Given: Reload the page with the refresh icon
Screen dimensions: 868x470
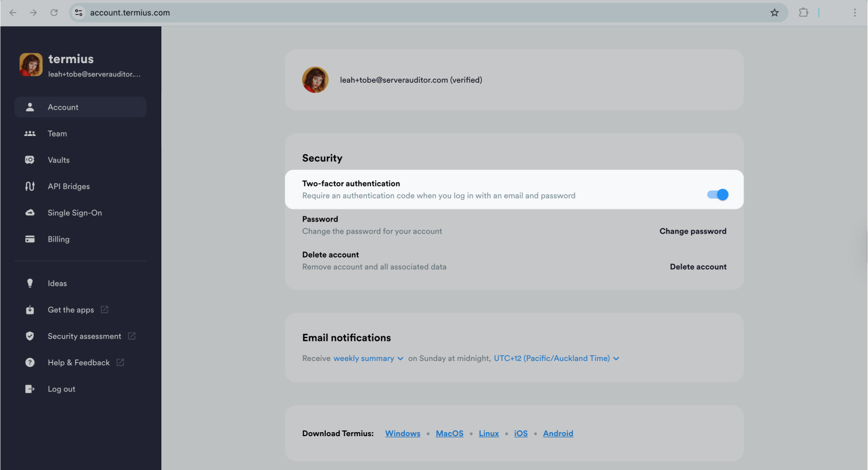Looking at the screenshot, I should pos(54,13).
